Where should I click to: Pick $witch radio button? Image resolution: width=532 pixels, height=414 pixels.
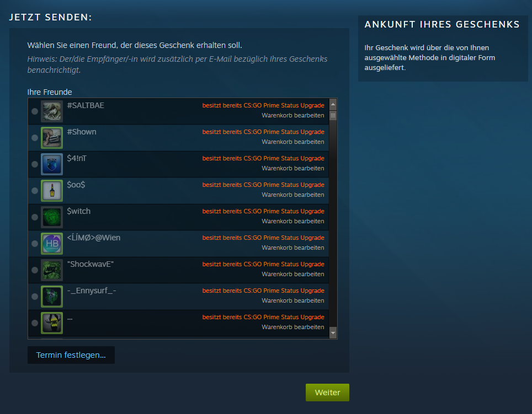35,217
